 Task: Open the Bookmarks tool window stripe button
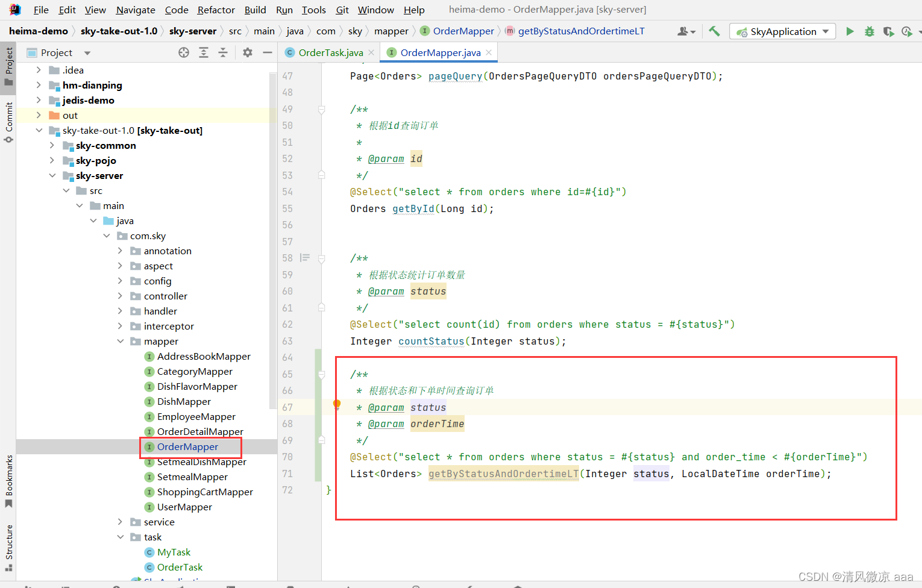tap(8, 482)
